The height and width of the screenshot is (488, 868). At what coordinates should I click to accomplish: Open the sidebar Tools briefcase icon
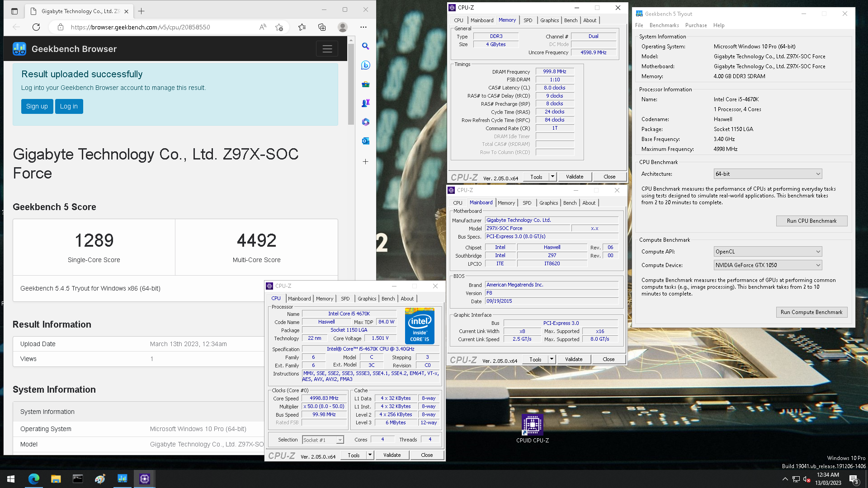tap(365, 84)
